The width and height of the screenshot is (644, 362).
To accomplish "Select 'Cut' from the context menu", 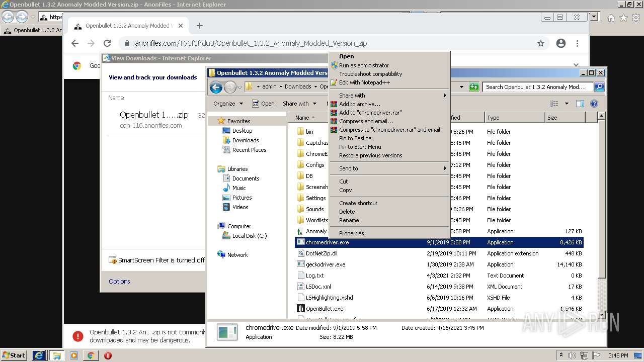I will tap(389, 182).
